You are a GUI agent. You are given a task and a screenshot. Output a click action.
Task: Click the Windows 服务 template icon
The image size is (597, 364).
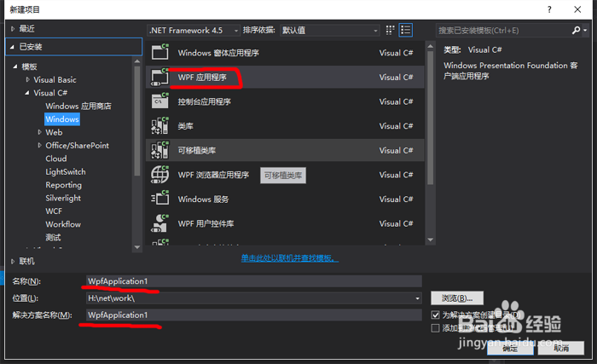point(160,199)
